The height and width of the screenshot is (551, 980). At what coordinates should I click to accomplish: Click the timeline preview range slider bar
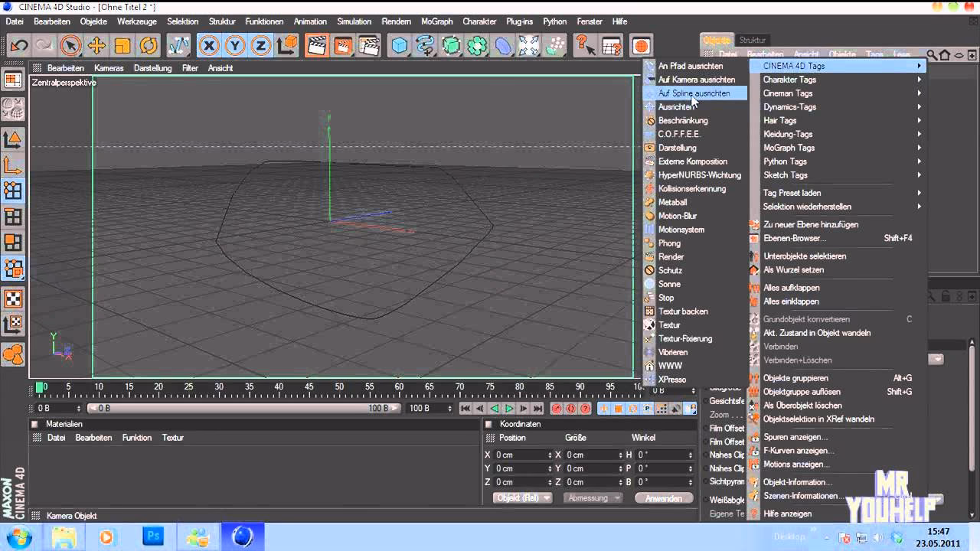[243, 409]
